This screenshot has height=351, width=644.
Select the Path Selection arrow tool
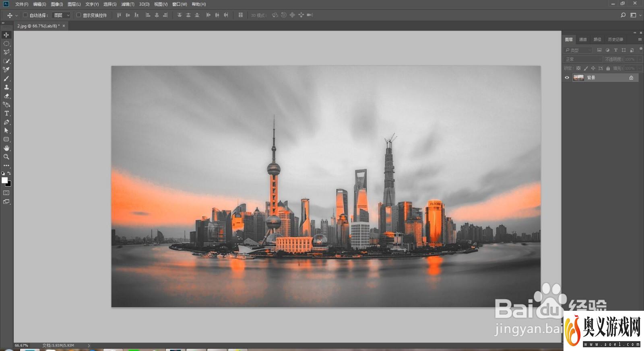point(6,131)
